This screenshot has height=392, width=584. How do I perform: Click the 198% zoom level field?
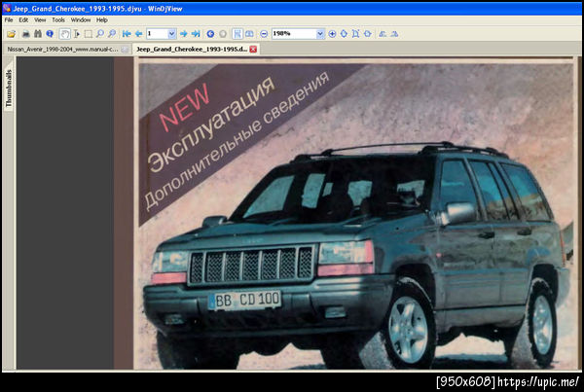point(294,34)
